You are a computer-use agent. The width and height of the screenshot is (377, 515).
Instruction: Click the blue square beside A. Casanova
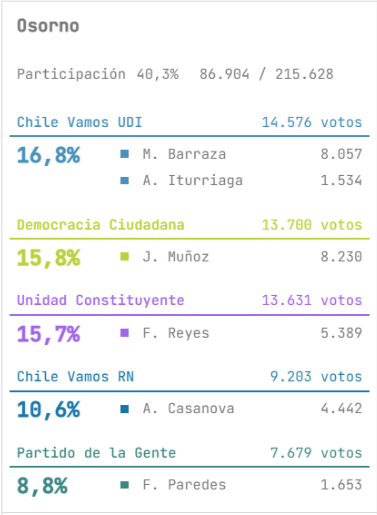[x=125, y=408]
